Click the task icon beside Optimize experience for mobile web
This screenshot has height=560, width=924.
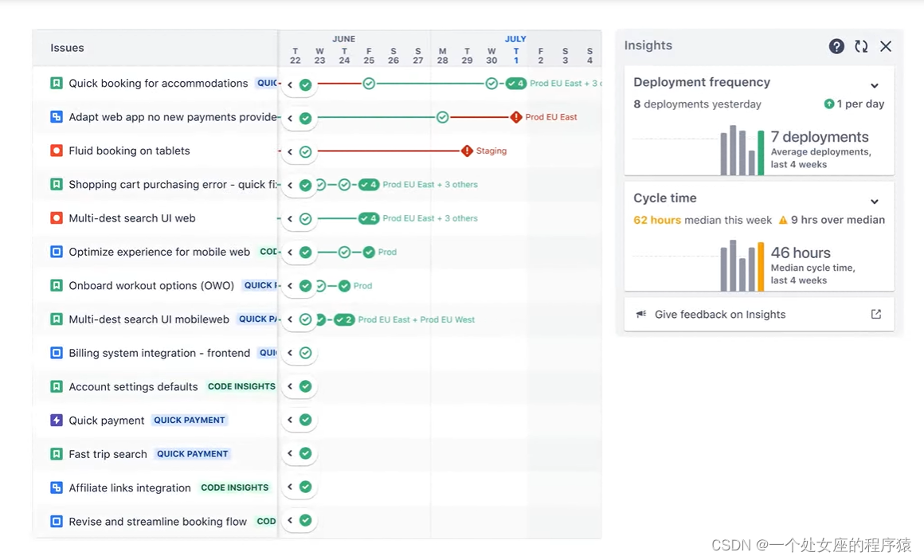pos(56,252)
